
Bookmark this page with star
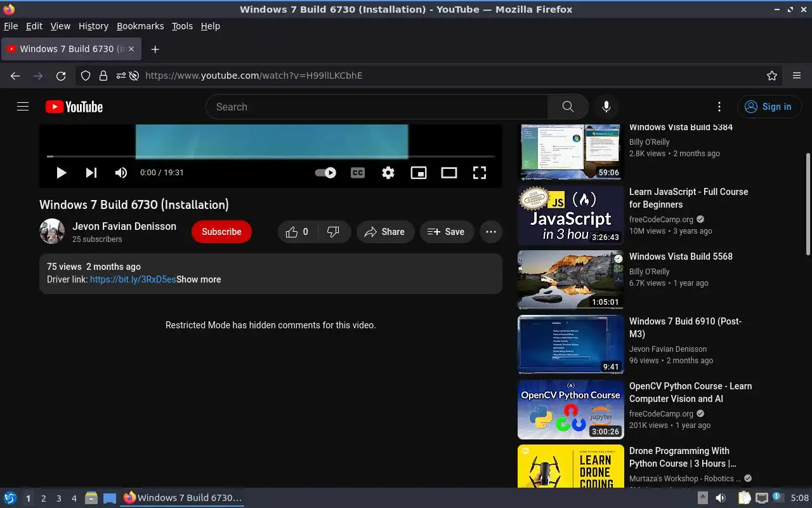coord(772,76)
